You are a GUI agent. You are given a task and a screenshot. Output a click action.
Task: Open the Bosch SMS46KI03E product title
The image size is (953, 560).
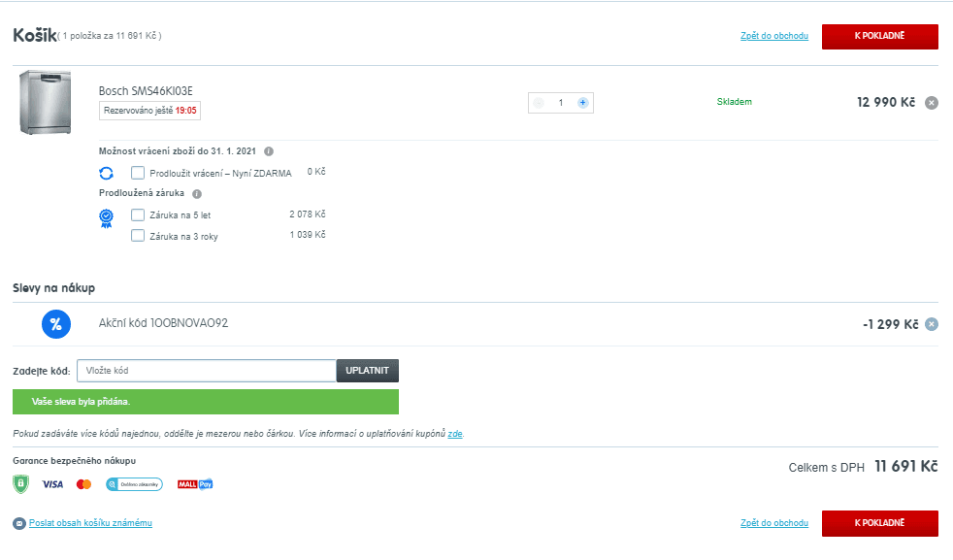click(x=146, y=91)
